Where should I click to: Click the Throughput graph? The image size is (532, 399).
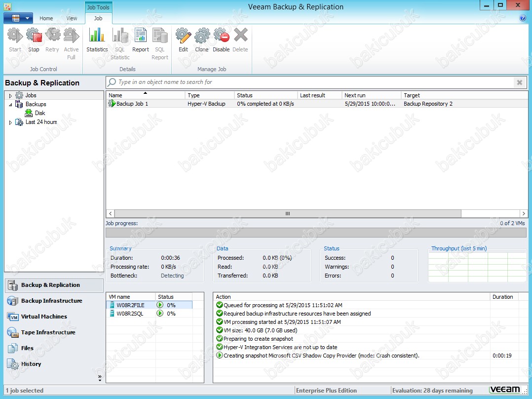pos(477,267)
